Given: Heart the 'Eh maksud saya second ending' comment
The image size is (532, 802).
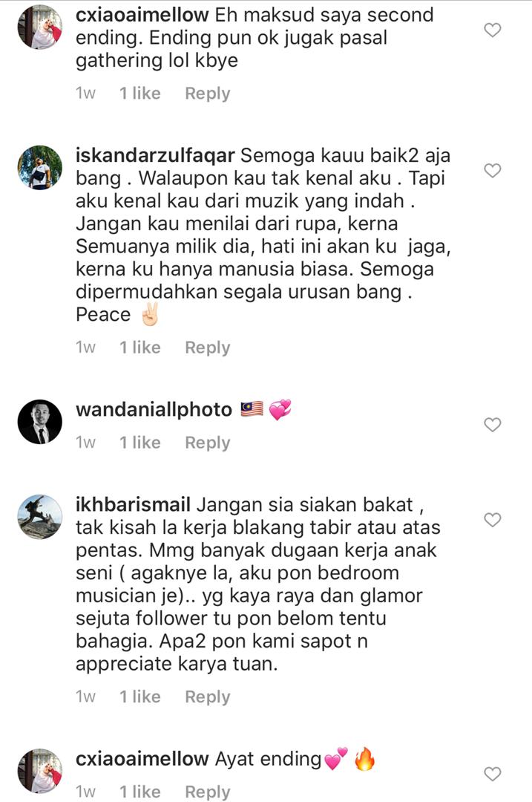Looking at the screenshot, I should 493,30.
